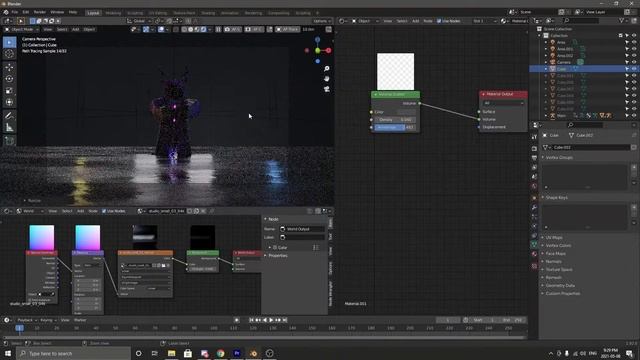Click the Add menu in 3D viewport header

pos(76,29)
